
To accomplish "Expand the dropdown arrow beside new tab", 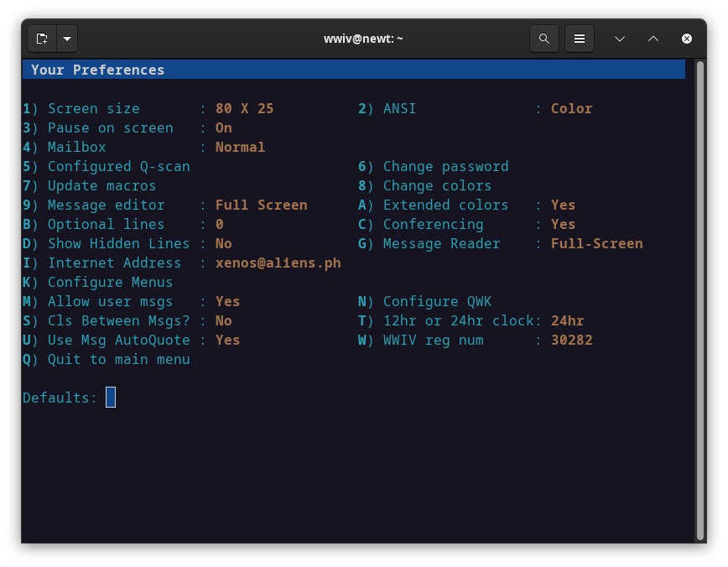I will point(67,39).
